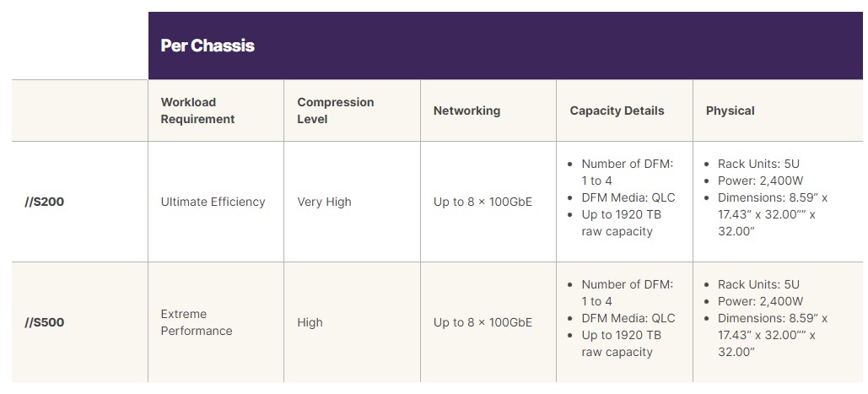
Task: Select the High compression cell for //S500
Action: click(x=310, y=322)
